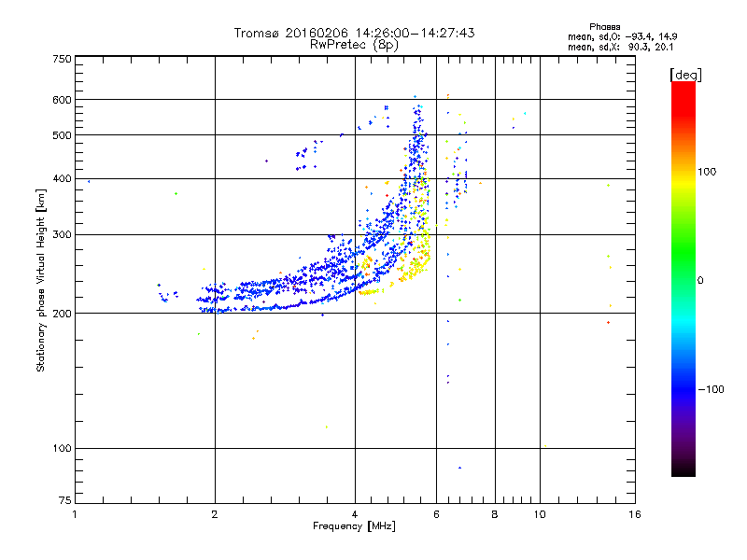Click the colorbar tick label '0'
This screenshot has width=747, height=560.
700,281
